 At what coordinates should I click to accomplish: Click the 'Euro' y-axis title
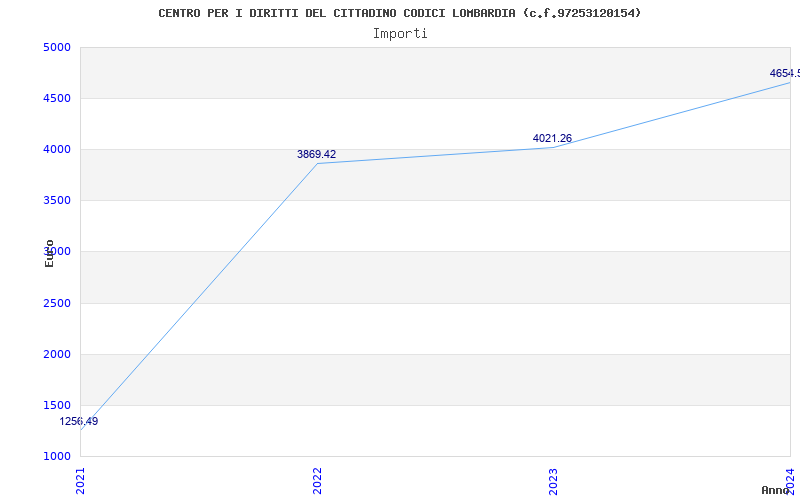(x=49, y=253)
